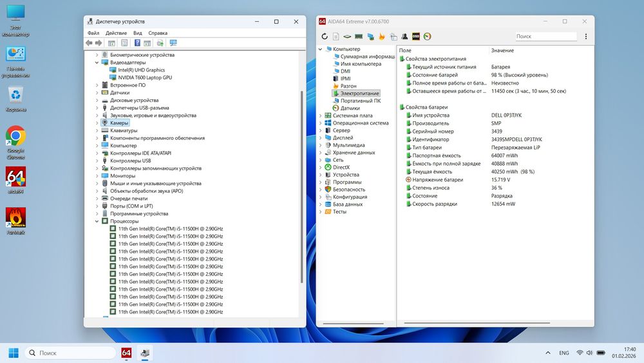Click the Паспортная ёмкость row

pos(496,156)
